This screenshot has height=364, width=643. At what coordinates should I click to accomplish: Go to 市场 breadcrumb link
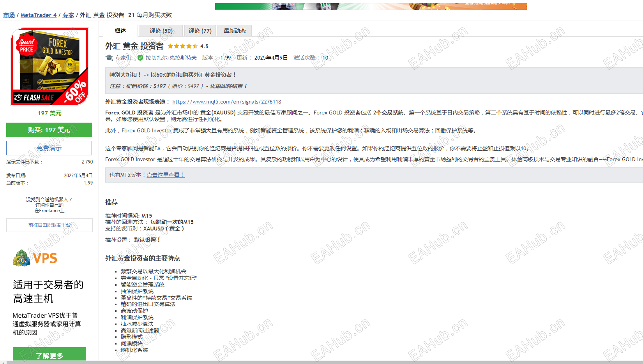(x=9, y=15)
